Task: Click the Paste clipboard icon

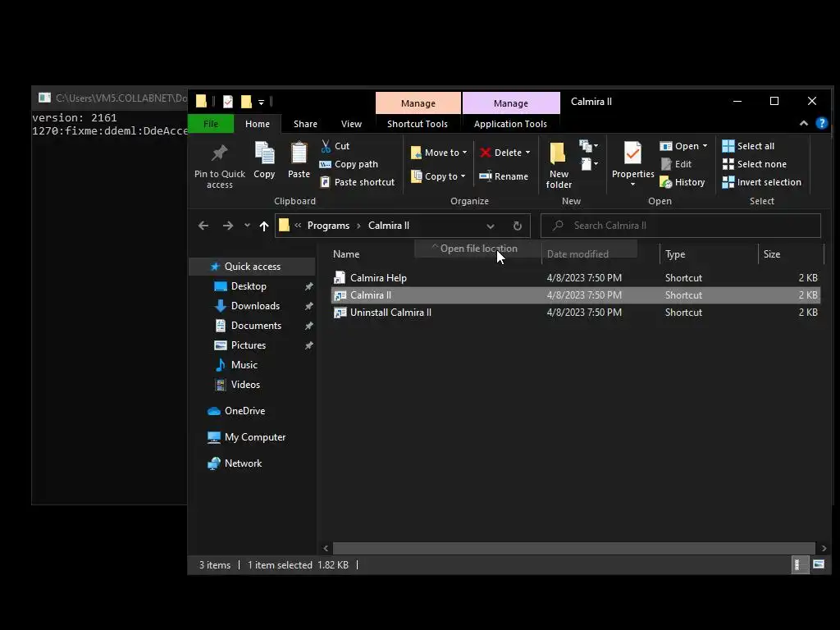Action: 299,153
